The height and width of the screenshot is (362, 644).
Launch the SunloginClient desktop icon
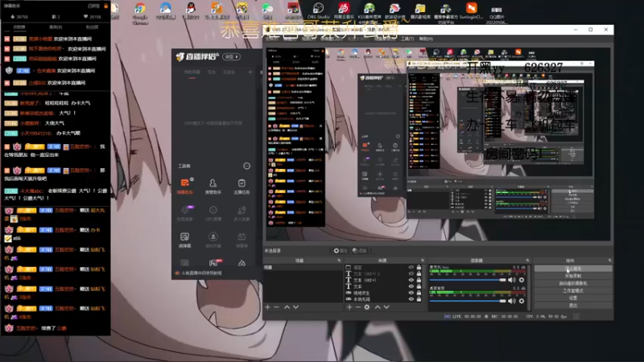tap(471, 11)
